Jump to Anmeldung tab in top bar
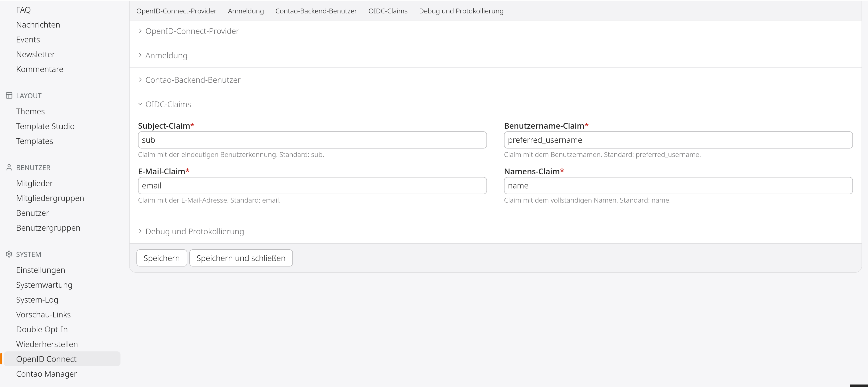The width and height of the screenshot is (868, 387). [246, 11]
